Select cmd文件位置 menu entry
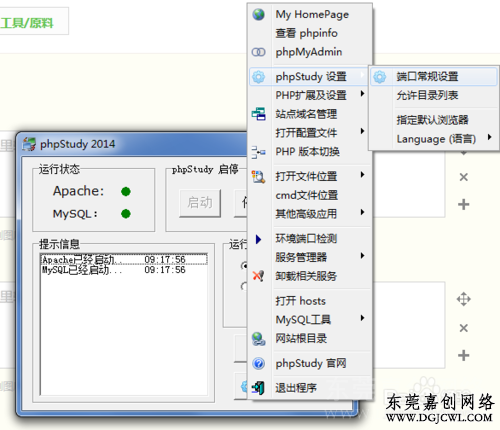Screen dimensions: 500x430 click(x=311, y=195)
